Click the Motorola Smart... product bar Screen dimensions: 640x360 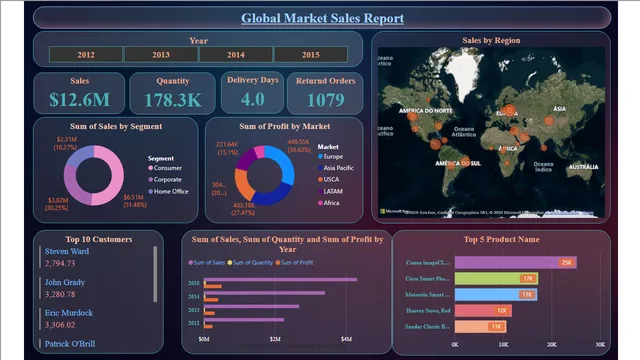[496, 295]
